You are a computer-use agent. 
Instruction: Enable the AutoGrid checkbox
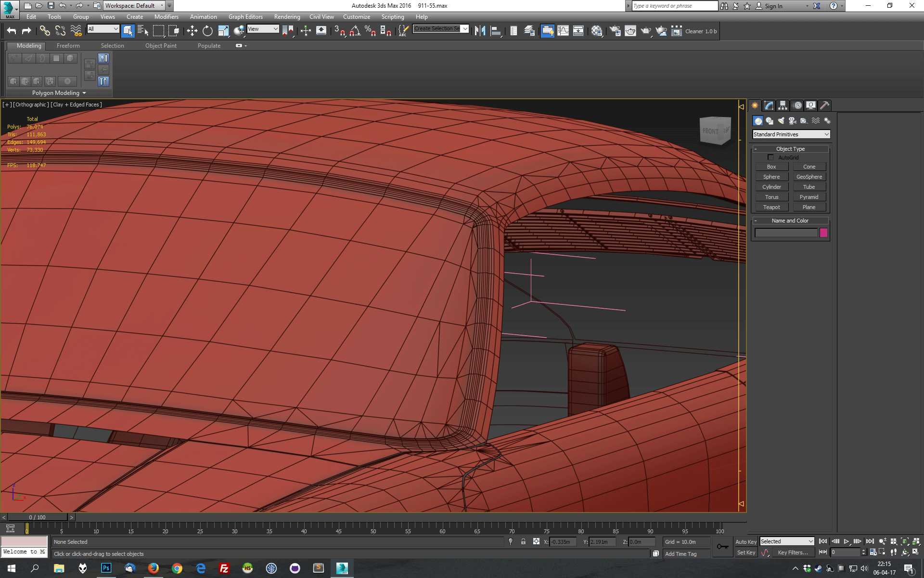[x=770, y=158]
